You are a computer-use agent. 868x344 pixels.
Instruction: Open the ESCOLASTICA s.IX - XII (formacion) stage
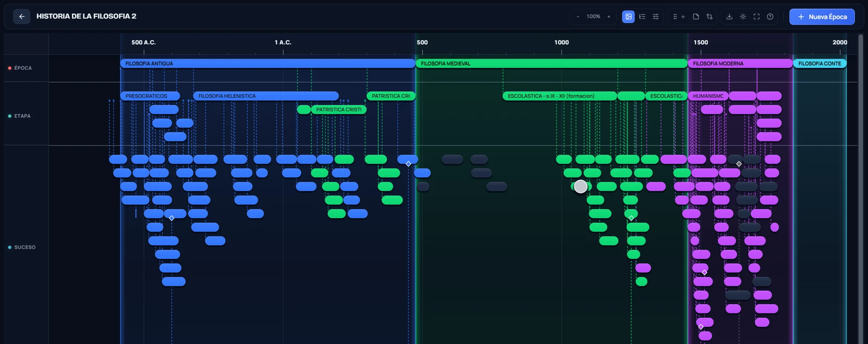point(560,96)
